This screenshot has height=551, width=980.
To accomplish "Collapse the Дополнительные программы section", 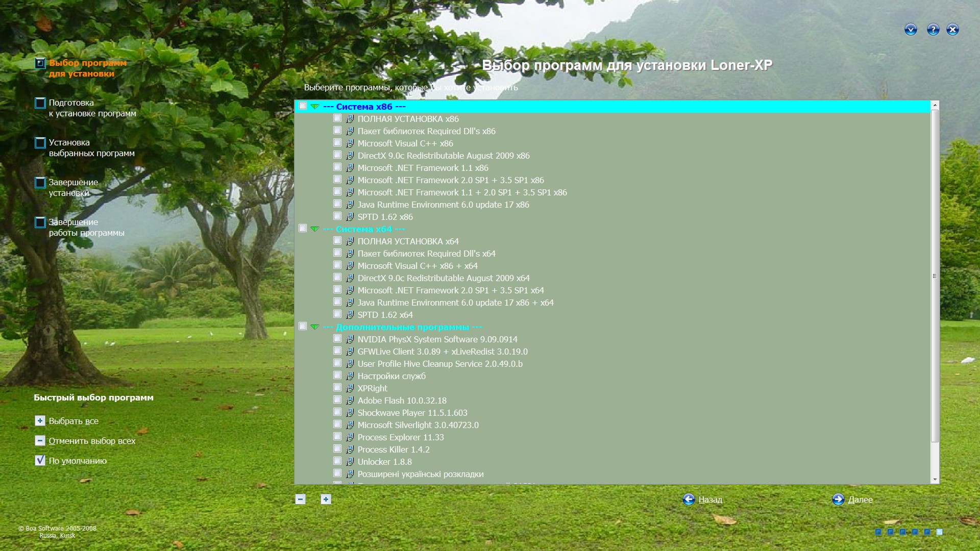I will [x=315, y=327].
